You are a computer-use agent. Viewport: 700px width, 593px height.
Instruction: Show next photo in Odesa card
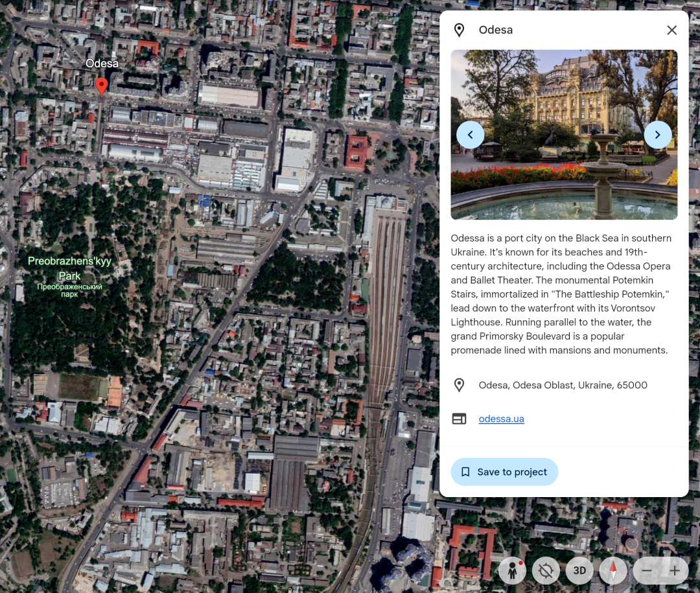coord(657,135)
